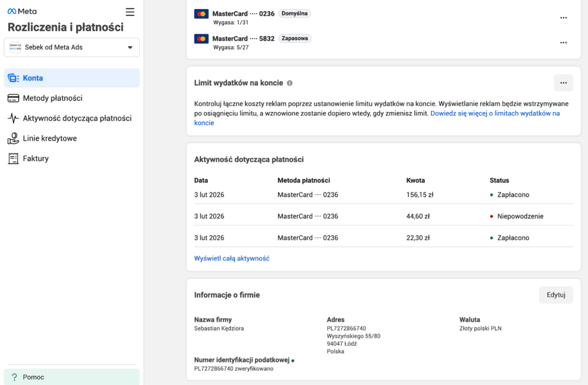Click the info icon beside Limit wydatków na koncie
The width and height of the screenshot is (588, 385).
click(x=289, y=83)
